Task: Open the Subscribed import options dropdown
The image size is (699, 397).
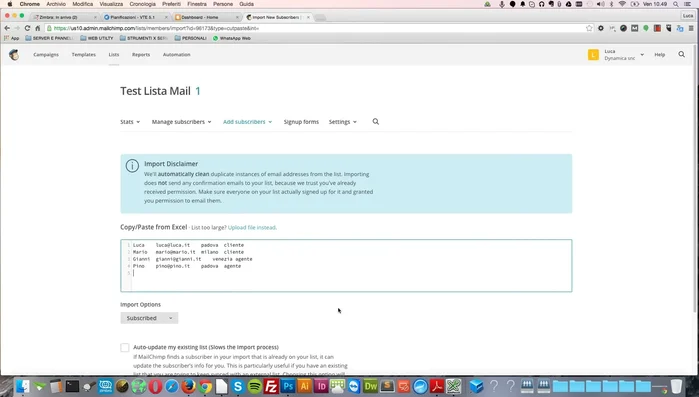Action: (x=149, y=318)
